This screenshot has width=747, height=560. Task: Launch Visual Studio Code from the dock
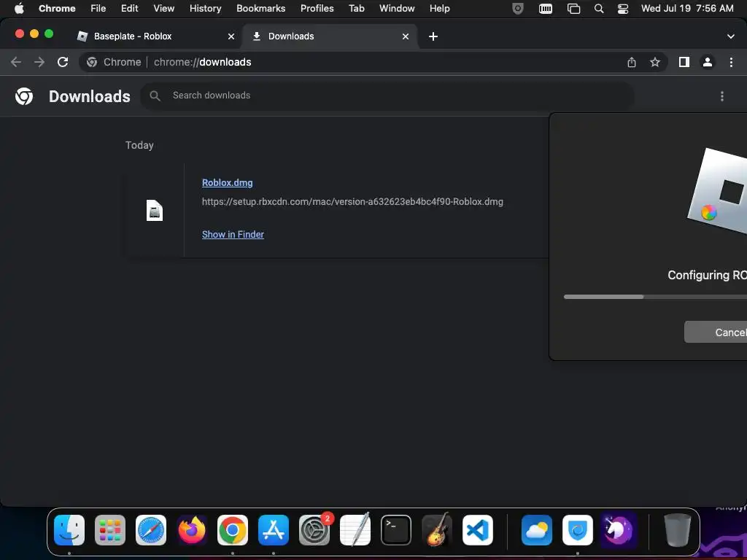[x=478, y=530]
